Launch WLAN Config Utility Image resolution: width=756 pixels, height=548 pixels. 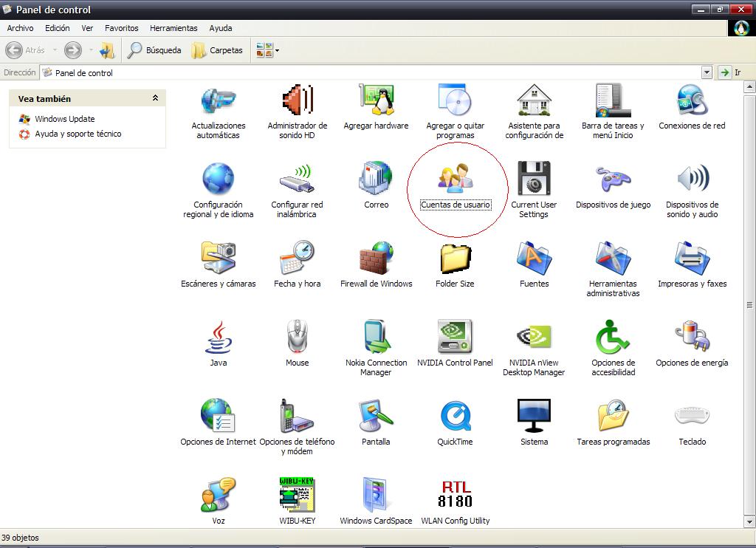[x=455, y=494]
